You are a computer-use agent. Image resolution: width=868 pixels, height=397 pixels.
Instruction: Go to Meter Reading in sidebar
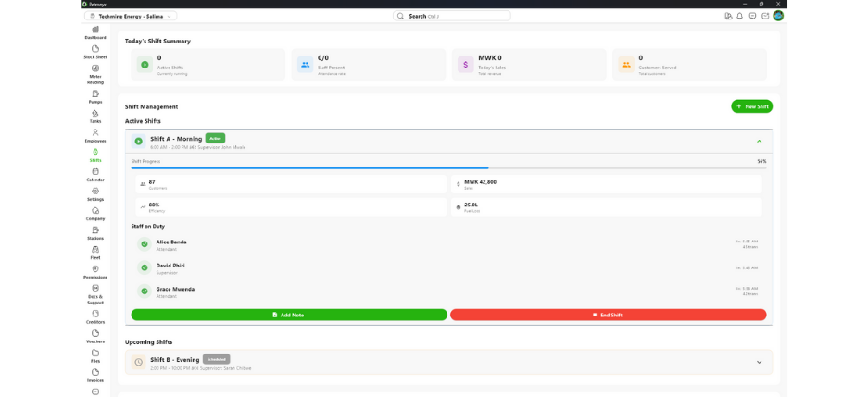95,73
